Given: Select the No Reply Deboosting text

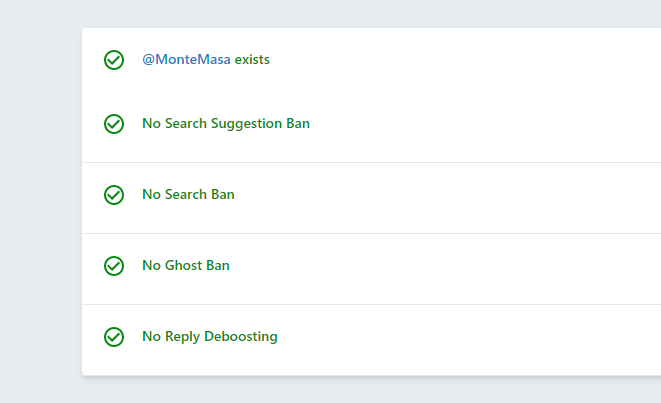Looking at the screenshot, I should coord(210,337).
